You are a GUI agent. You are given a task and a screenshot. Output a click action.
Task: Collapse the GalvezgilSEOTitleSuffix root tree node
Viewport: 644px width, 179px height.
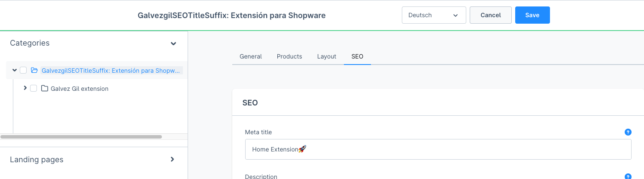coord(15,70)
